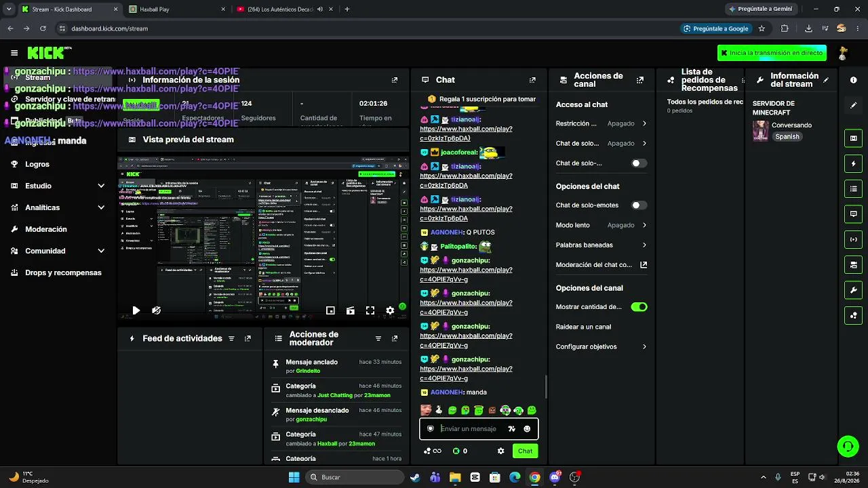Open the emoji picker in the chat box
The height and width of the screenshot is (488, 868).
527,428
